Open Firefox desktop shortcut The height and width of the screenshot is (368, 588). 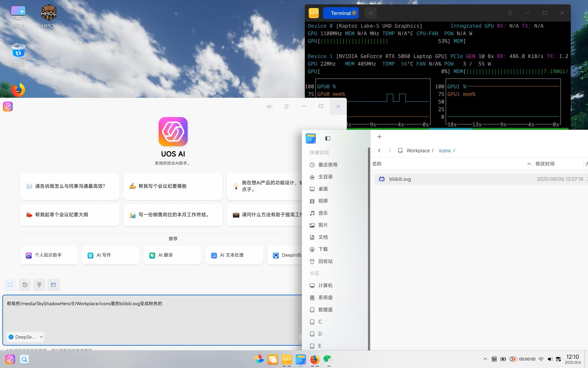tap(18, 90)
